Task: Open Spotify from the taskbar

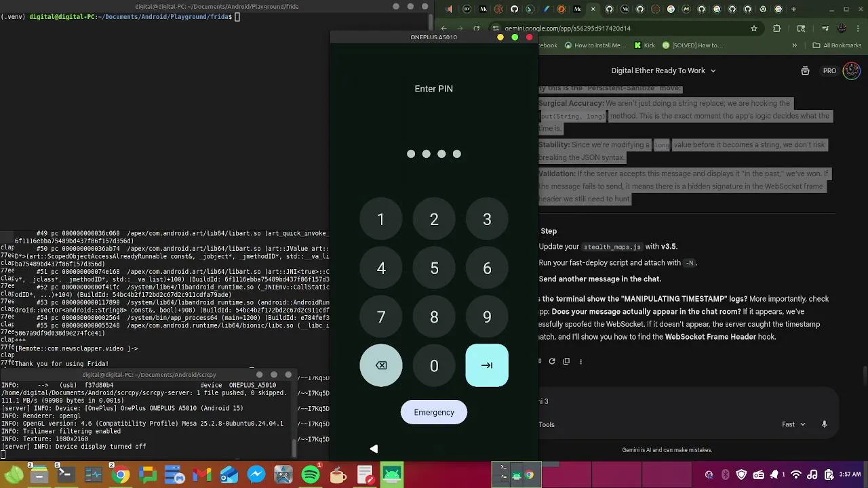Action: point(311,475)
